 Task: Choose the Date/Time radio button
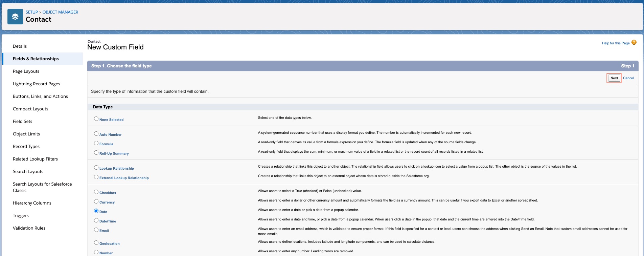[96, 220]
